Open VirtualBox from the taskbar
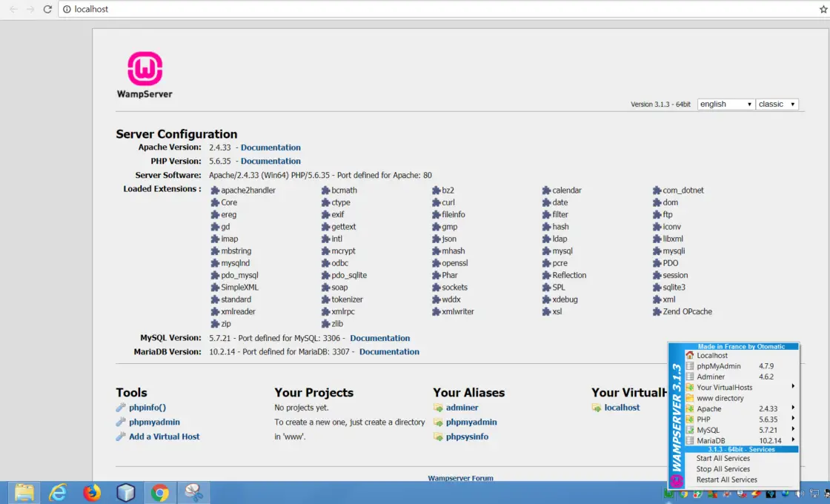Viewport: 830px width, 504px height. click(126, 492)
